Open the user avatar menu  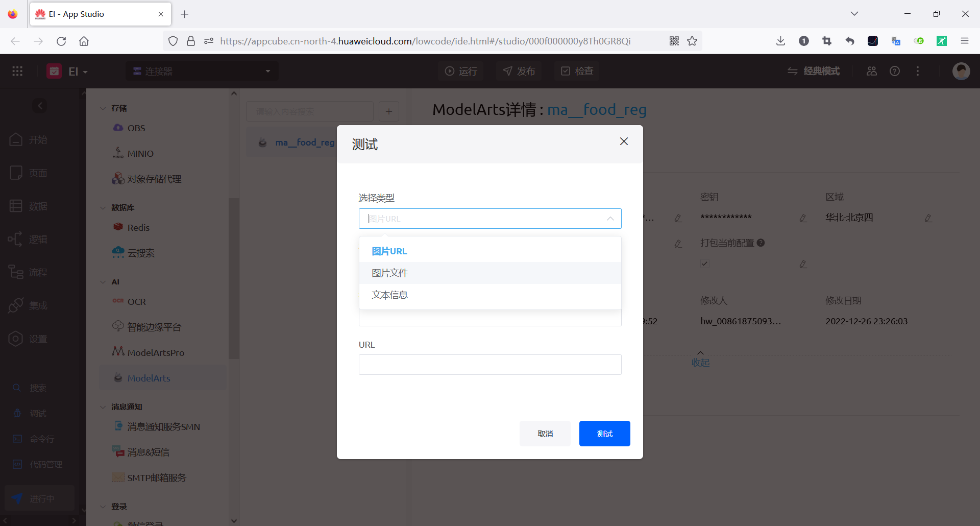pyautogui.click(x=961, y=71)
